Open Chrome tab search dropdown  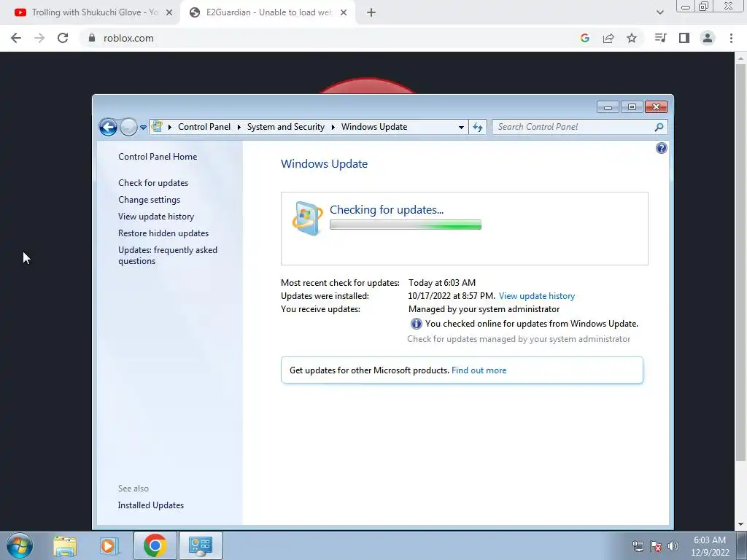tap(659, 13)
